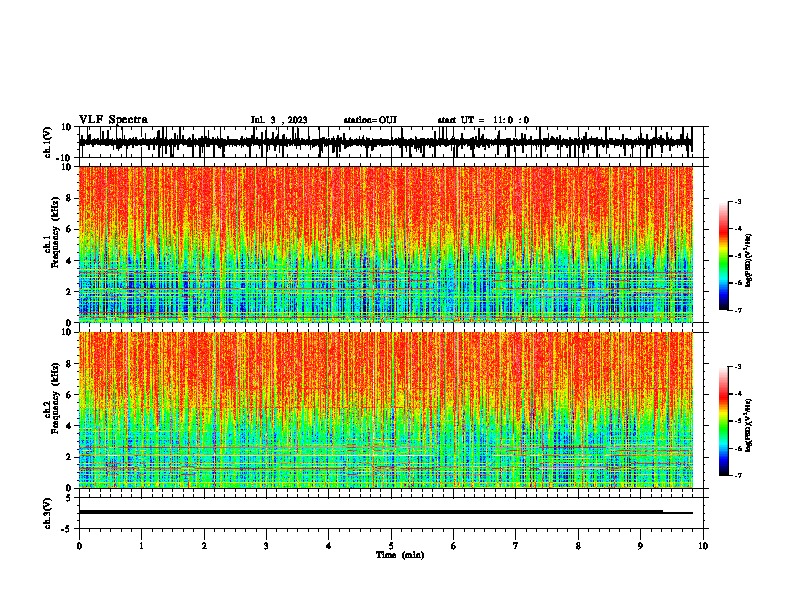Click the '2' kHz tick on ch.1 spectrogram
This screenshot has height=612, width=792.
point(70,292)
